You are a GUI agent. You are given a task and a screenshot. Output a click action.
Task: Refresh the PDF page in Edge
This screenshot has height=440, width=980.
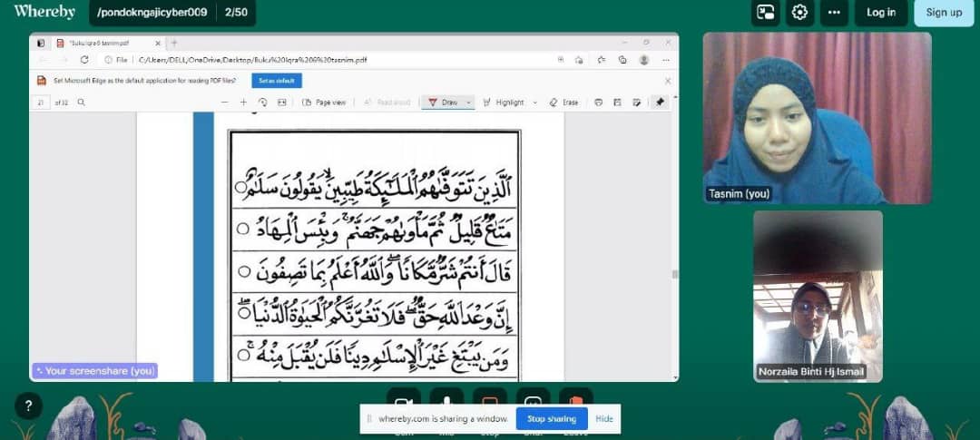(84, 60)
